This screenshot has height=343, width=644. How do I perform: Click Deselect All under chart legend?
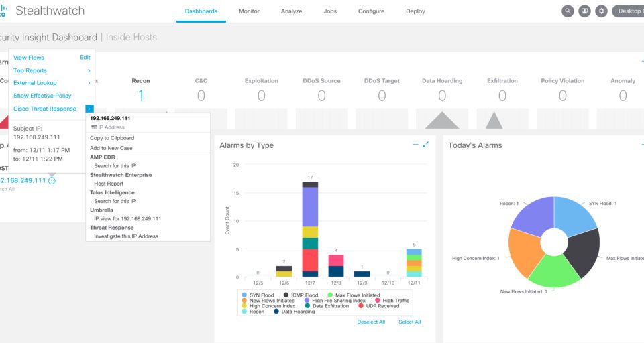pyautogui.click(x=371, y=322)
